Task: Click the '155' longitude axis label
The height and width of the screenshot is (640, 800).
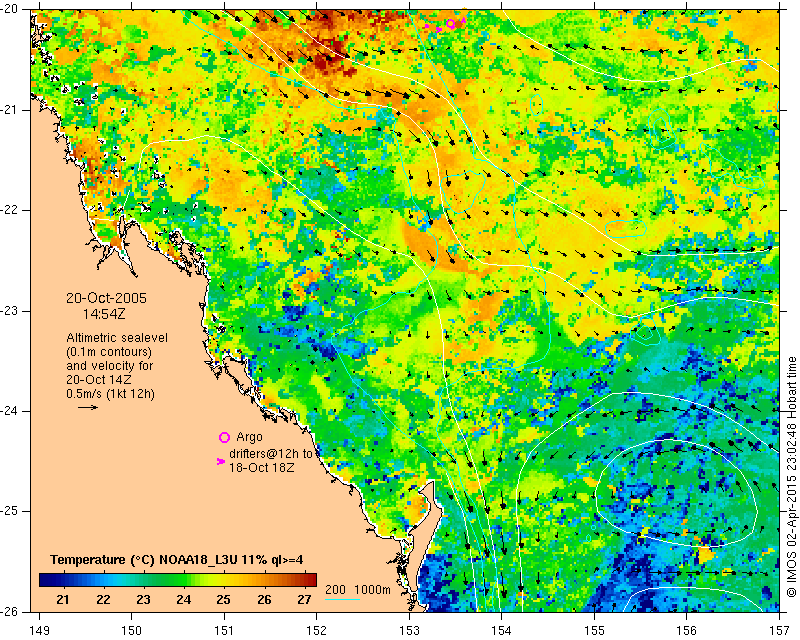Action: point(595,631)
